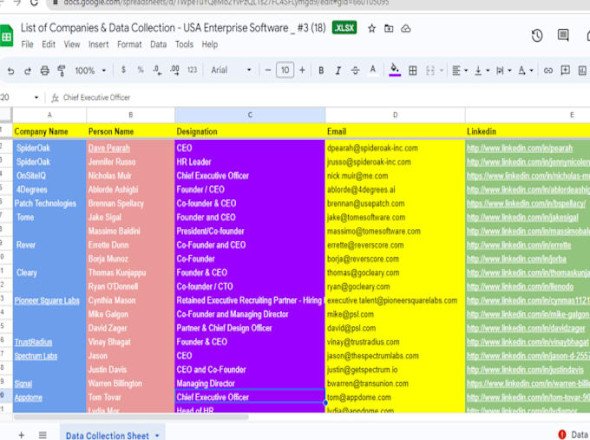Insert link with chain icon

coord(548,70)
